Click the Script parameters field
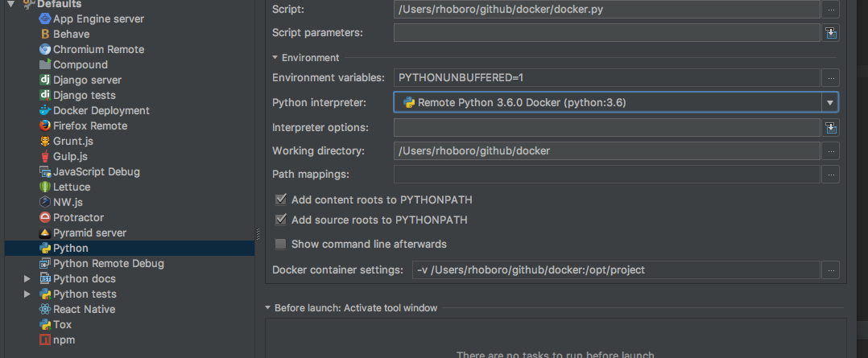Screen dimensions: 868x358 tap(607, 33)
